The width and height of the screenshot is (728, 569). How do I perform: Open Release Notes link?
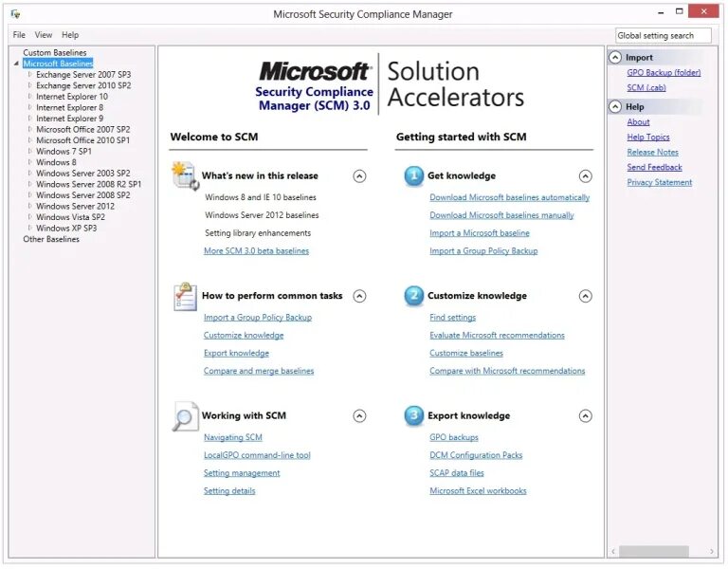[652, 153]
